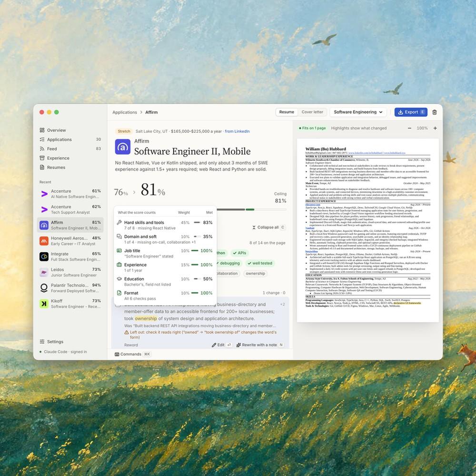Click the Fits on 1 page indicator

point(312,129)
